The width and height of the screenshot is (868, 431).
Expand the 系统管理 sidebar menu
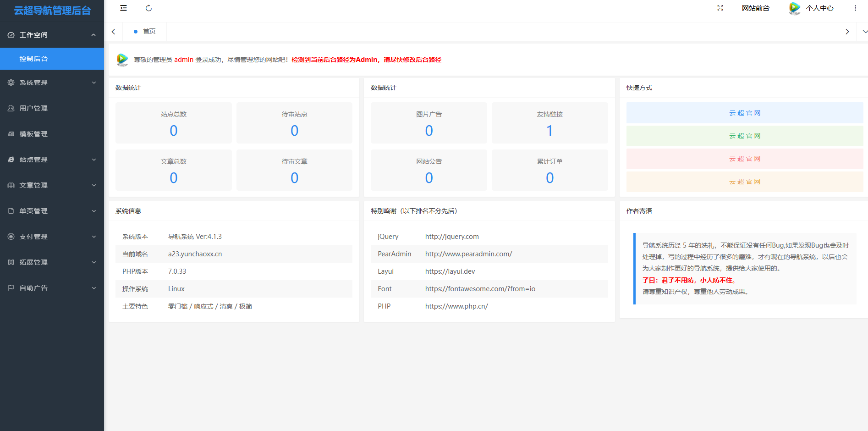click(x=52, y=83)
